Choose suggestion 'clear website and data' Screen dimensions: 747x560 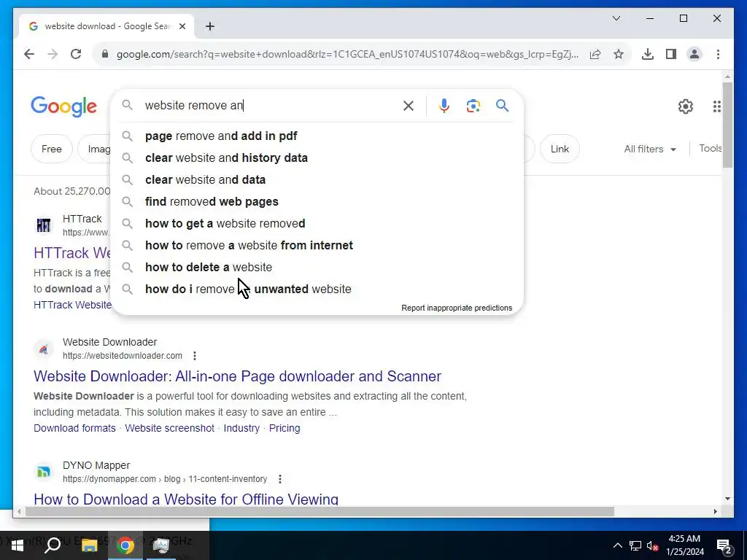[317, 180]
